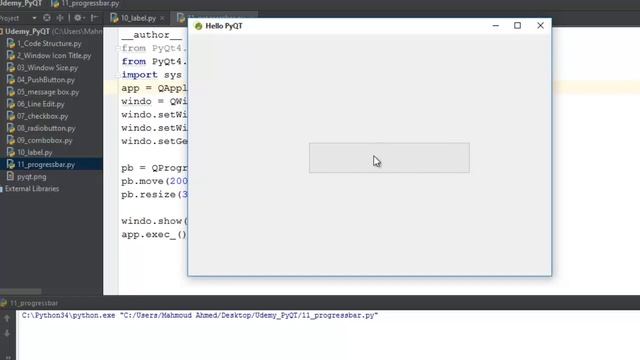The height and width of the screenshot is (360, 640).
Task: Click the scroll-from-source target icon in Project toolbar
Action: (x=47, y=18)
